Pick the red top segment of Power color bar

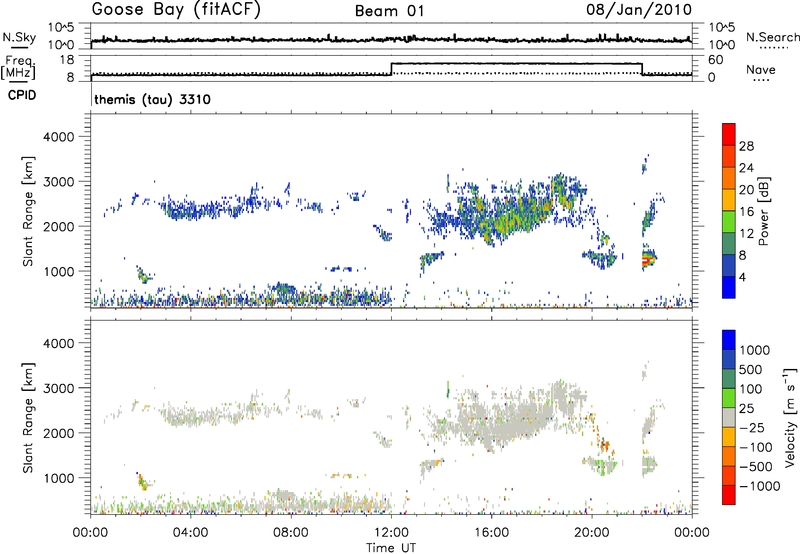(729, 135)
